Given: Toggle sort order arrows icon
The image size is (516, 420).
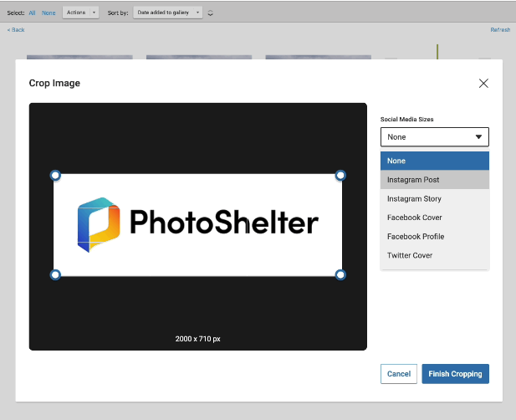Looking at the screenshot, I should pyautogui.click(x=210, y=13).
